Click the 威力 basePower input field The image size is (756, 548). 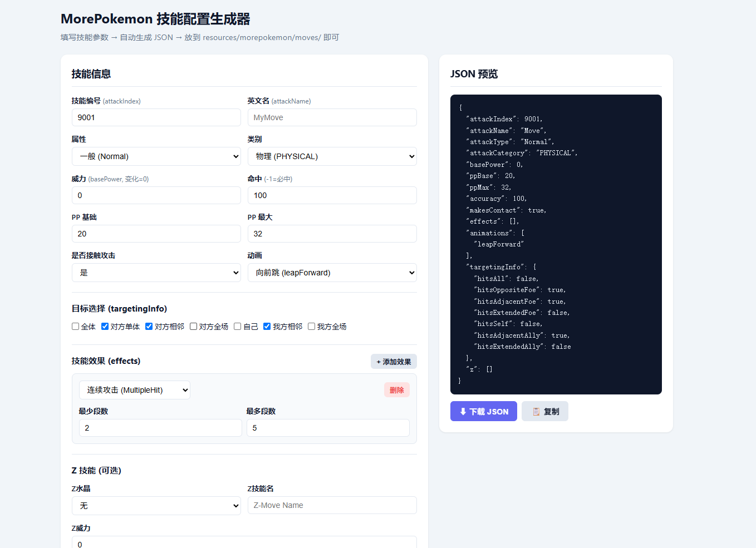coord(156,195)
